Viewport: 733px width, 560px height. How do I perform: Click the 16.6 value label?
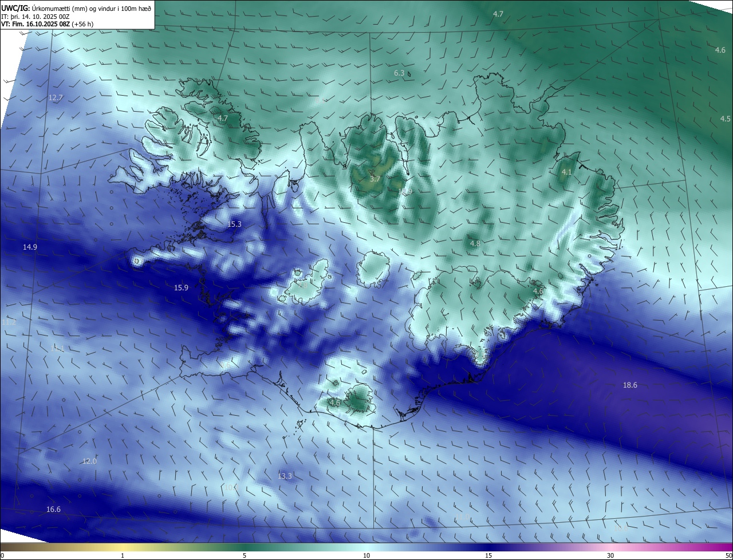(53, 509)
